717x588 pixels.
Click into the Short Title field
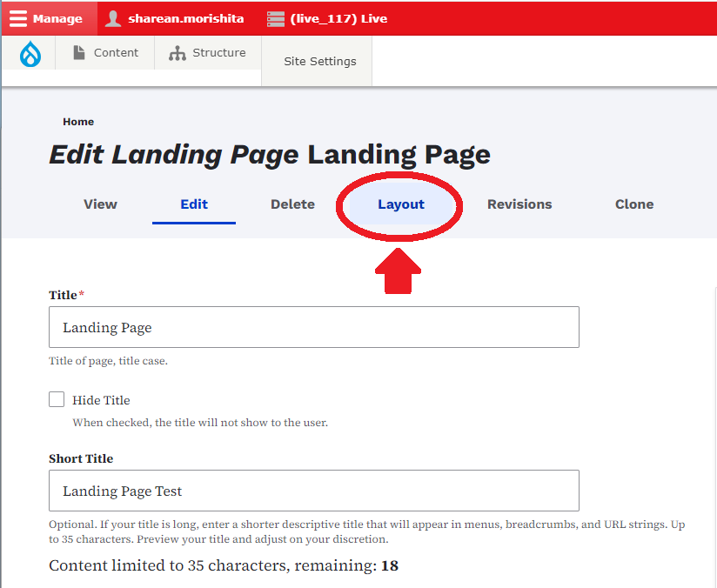pyautogui.click(x=313, y=491)
